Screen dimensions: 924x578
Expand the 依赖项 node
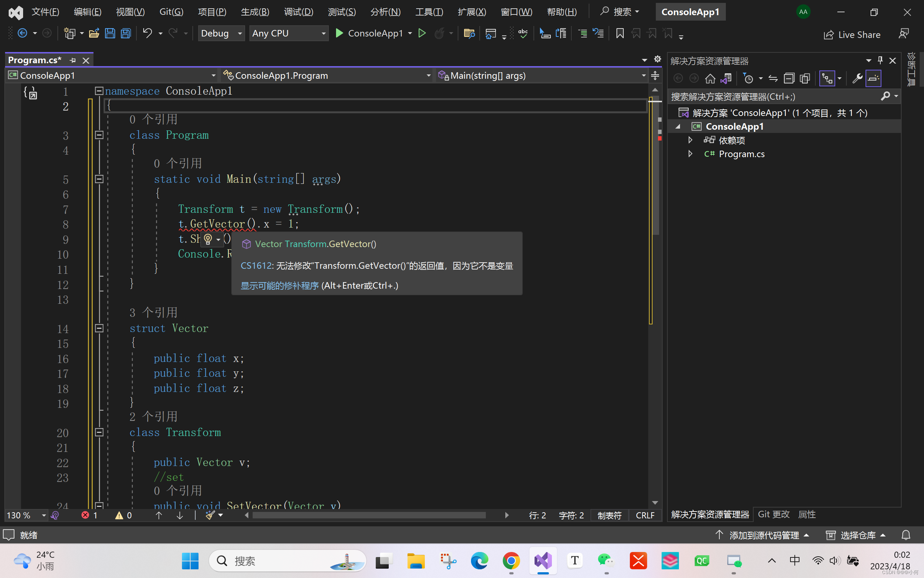690,140
